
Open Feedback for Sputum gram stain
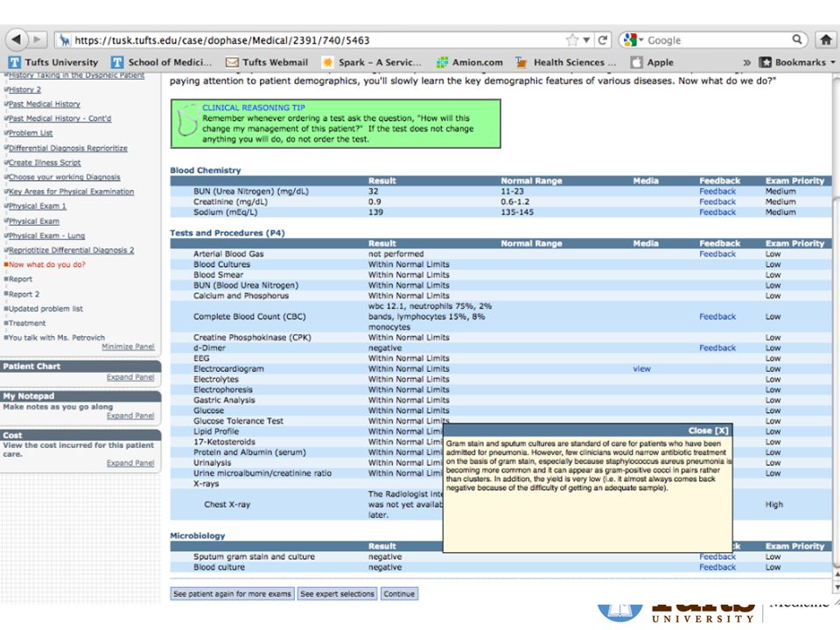click(x=717, y=556)
